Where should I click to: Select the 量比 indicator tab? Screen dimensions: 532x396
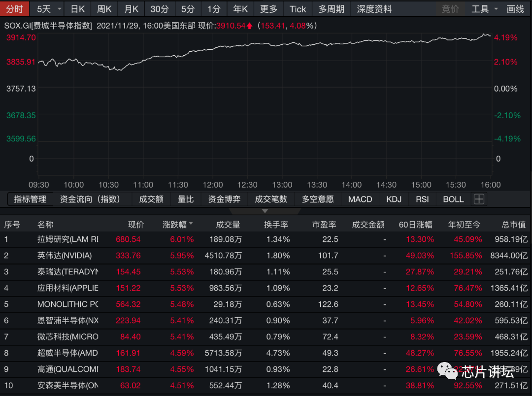tap(186, 199)
